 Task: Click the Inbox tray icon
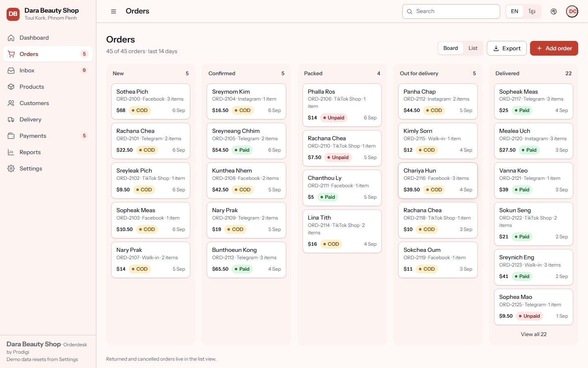click(x=11, y=70)
